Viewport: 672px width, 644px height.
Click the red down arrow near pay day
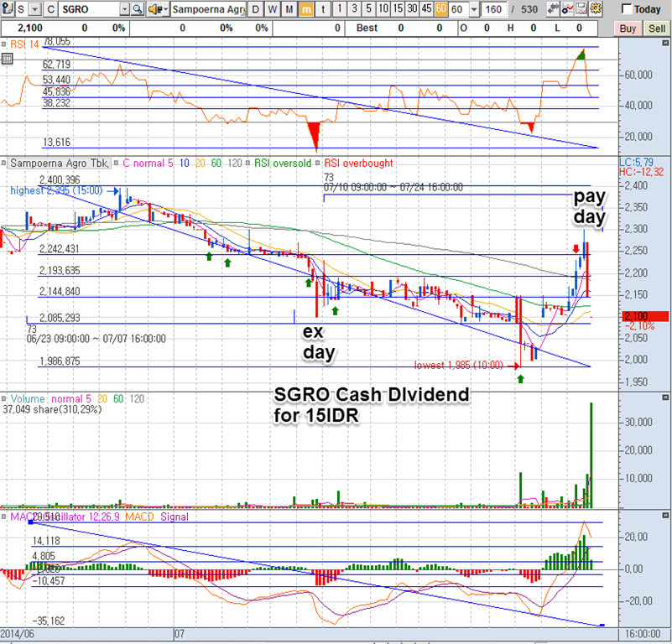(x=576, y=248)
